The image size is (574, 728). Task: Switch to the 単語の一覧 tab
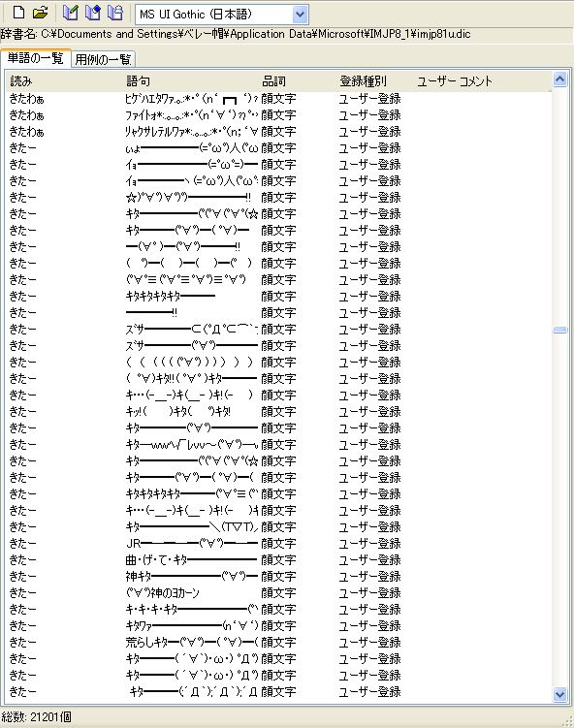point(35,58)
